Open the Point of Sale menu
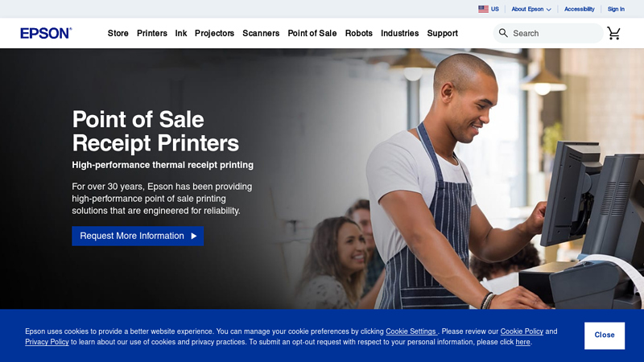 312,33
